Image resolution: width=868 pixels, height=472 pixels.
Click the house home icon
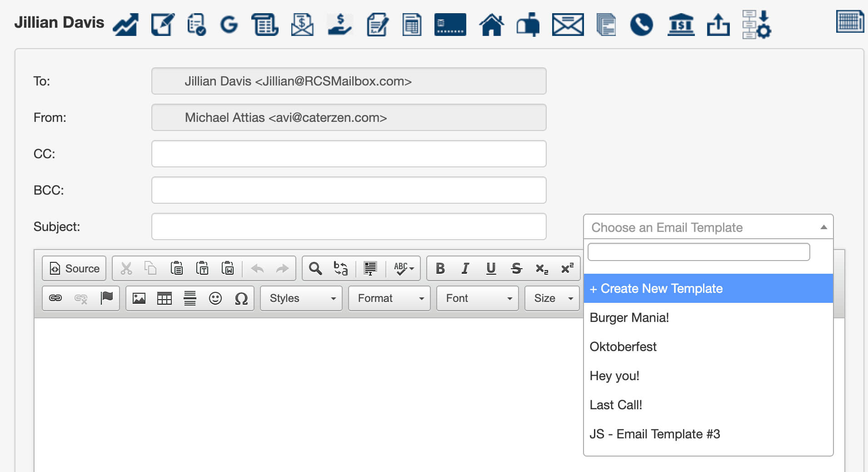click(491, 24)
